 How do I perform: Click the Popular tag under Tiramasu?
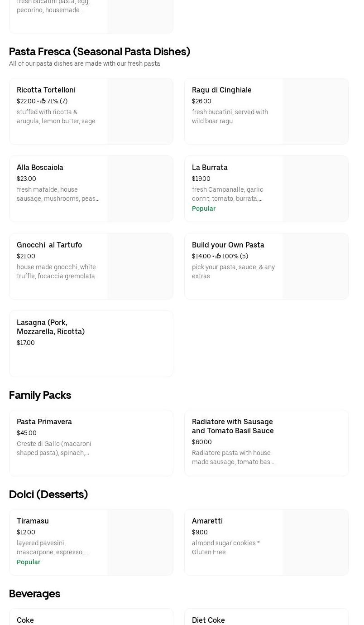click(29, 562)
